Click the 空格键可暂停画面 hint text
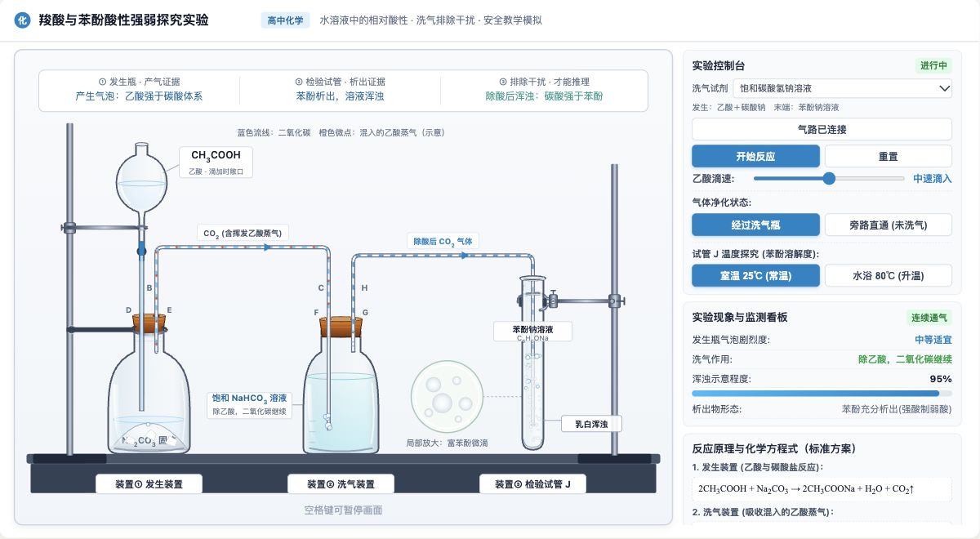This screenshot has height=539, width=980. (343, 510)
